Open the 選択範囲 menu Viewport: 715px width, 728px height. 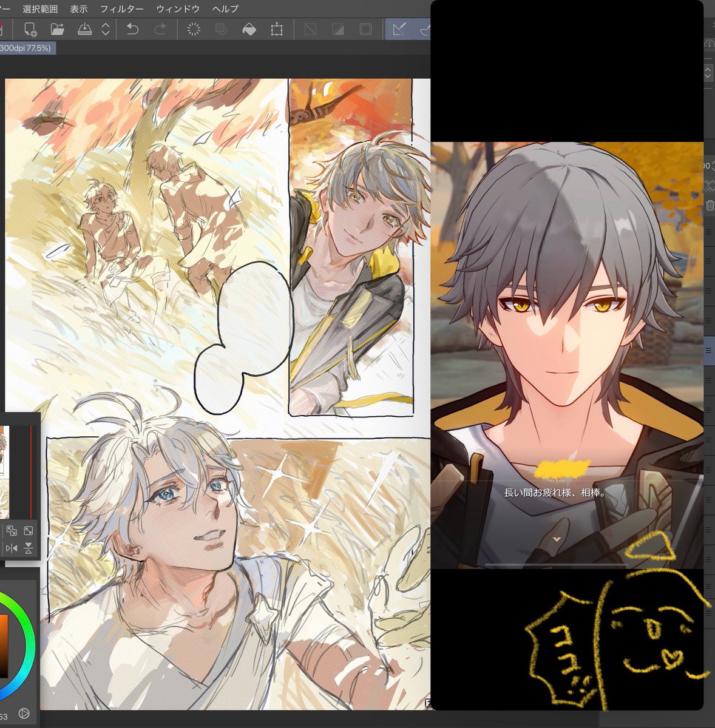[40, 9]
